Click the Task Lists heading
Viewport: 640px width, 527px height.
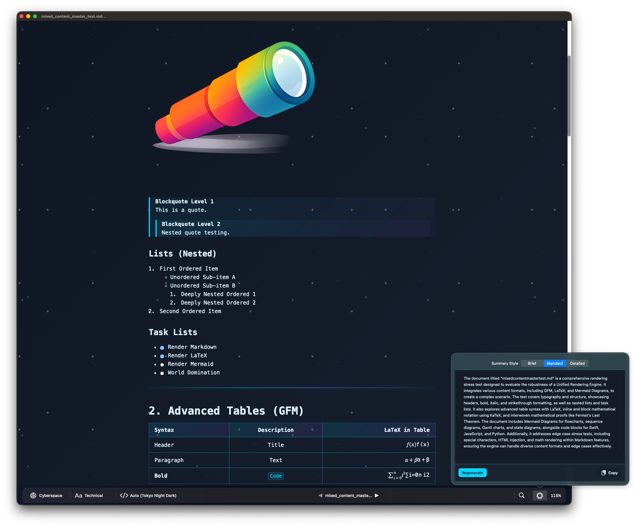click(173, 332)
